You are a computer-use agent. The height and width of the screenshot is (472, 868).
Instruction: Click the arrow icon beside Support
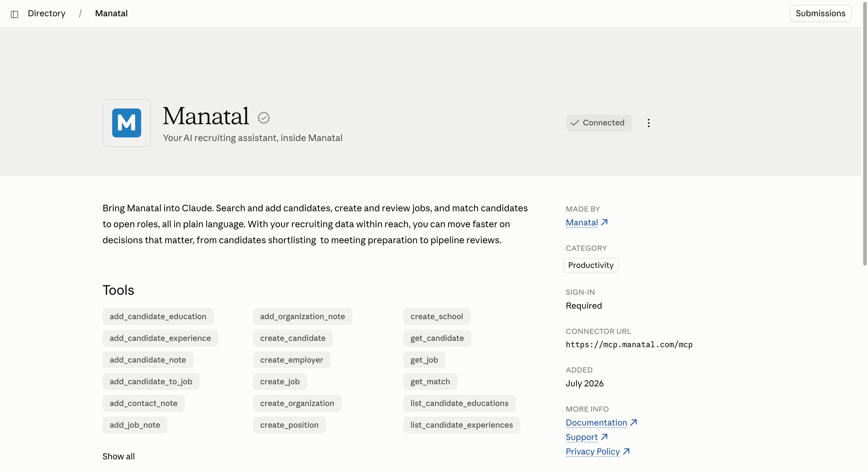[604, 437]
